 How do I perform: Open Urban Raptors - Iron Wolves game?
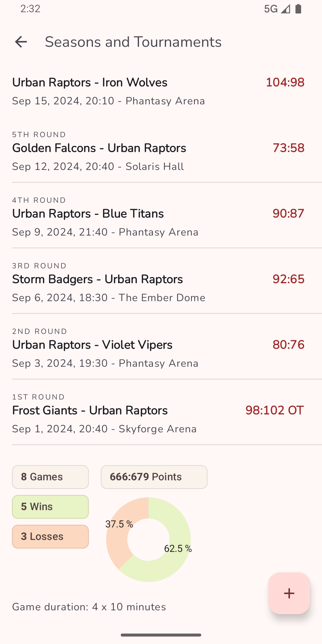(119, 89)
